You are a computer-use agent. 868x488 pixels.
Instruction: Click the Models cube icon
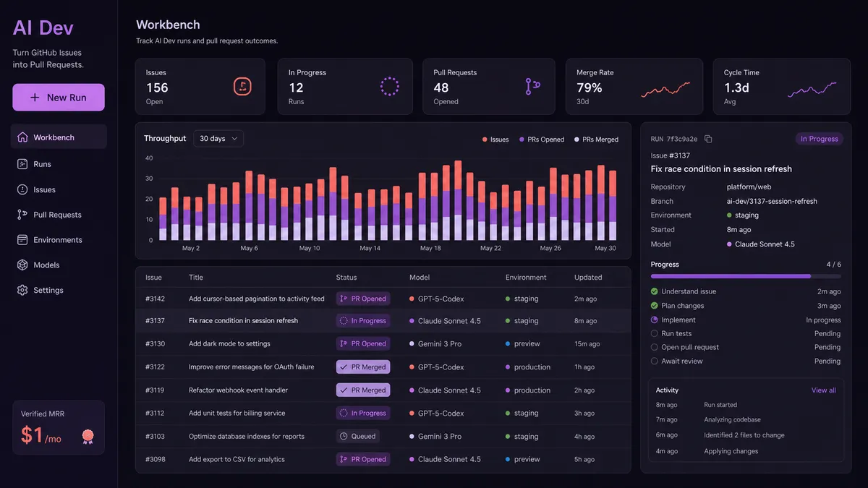(22, 265)
